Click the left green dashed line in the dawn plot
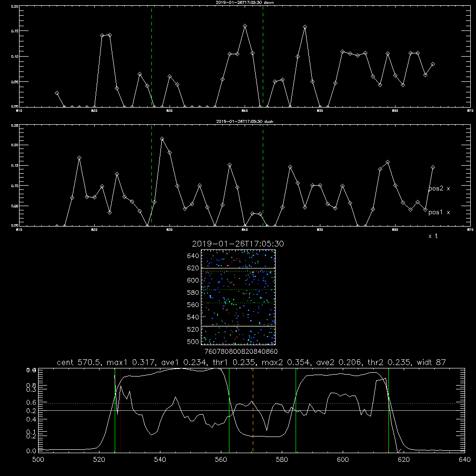476x476 pixels. [151, 57]
